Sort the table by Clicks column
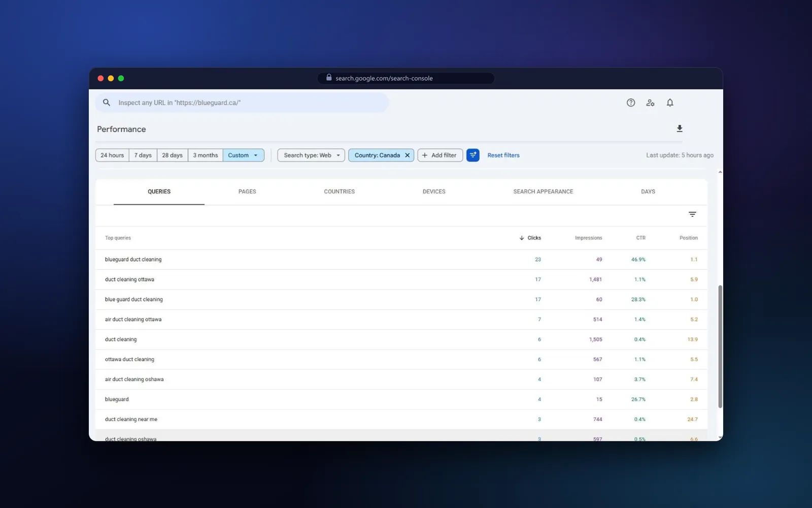Image resolution: width=812 pixels, height=508 pixels. 530,238
